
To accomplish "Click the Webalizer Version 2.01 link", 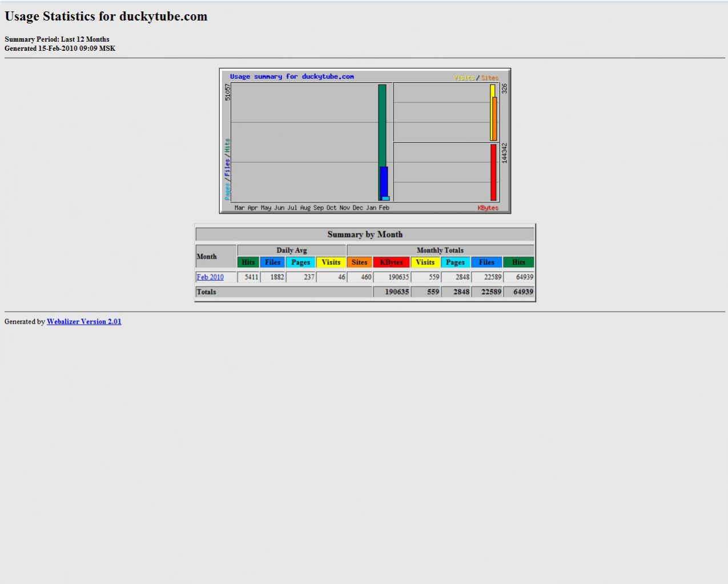I will point(84,322).
